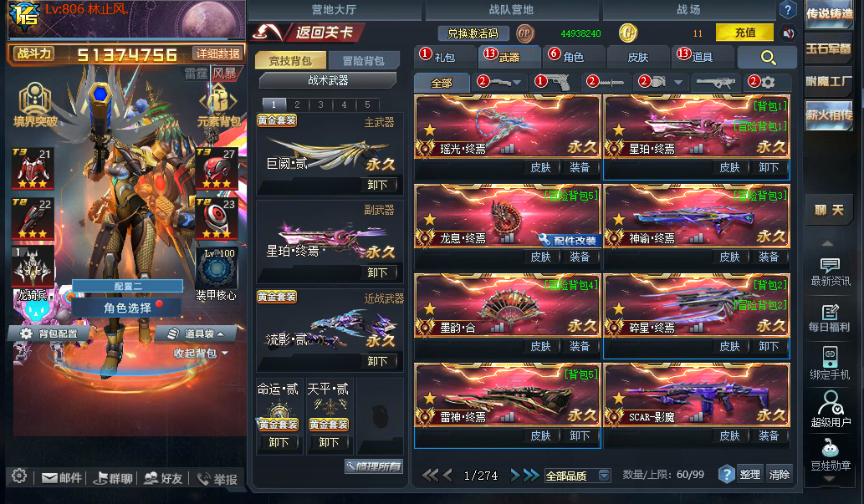The height and width of the screenshot is (504, 864).
Task: Open settings gear at bottom left
Action: pyautogui.click(x=19, y=476)
